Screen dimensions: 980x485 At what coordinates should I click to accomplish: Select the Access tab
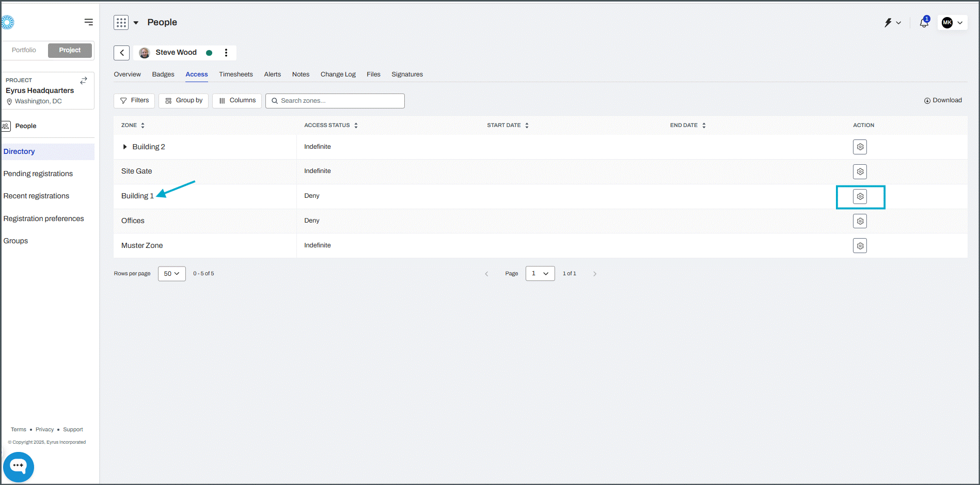tap(197, 74)
